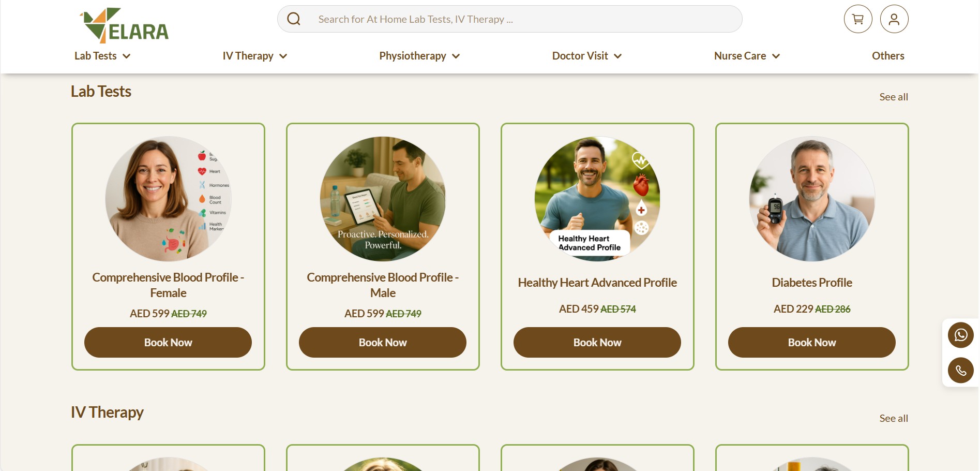The image size is (980, 471).
Task: Book Now for Comprehensive Blood Profile Female
Action: [x=168, y=342]
